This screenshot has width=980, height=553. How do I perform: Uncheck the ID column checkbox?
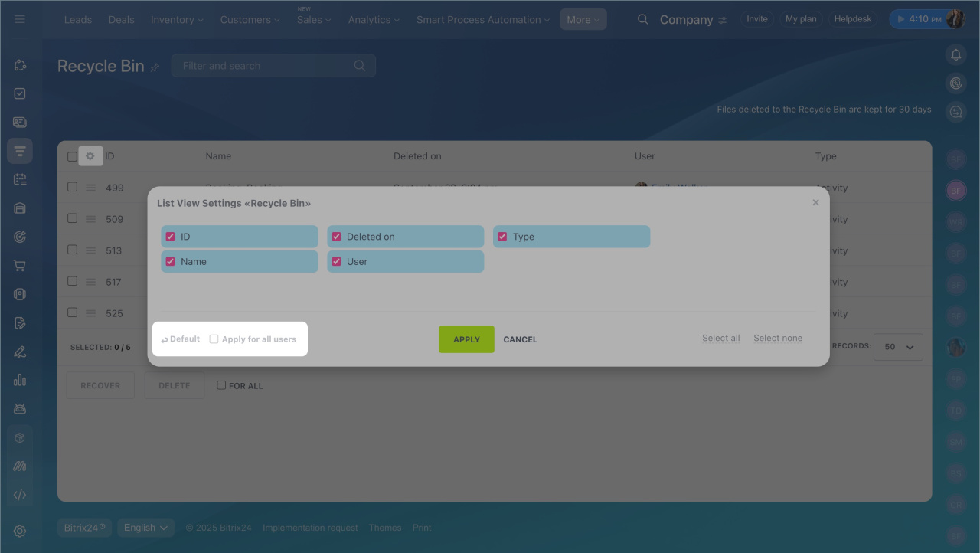click(x=171, y=237)
